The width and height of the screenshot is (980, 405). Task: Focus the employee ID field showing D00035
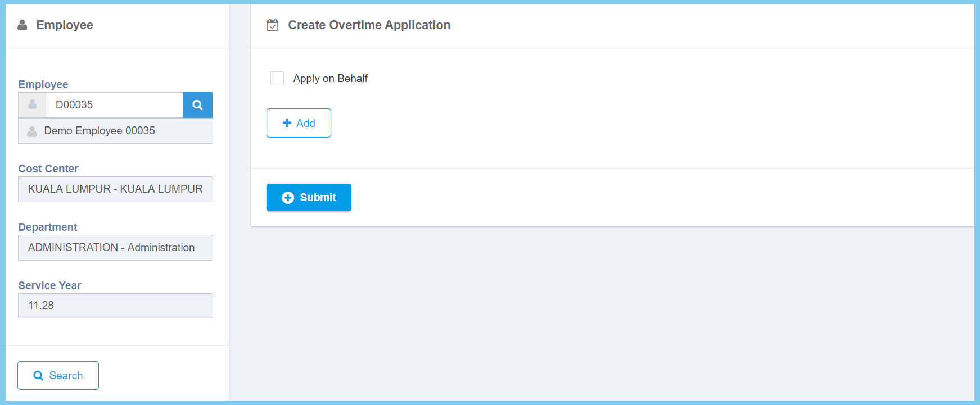point(114,105)
